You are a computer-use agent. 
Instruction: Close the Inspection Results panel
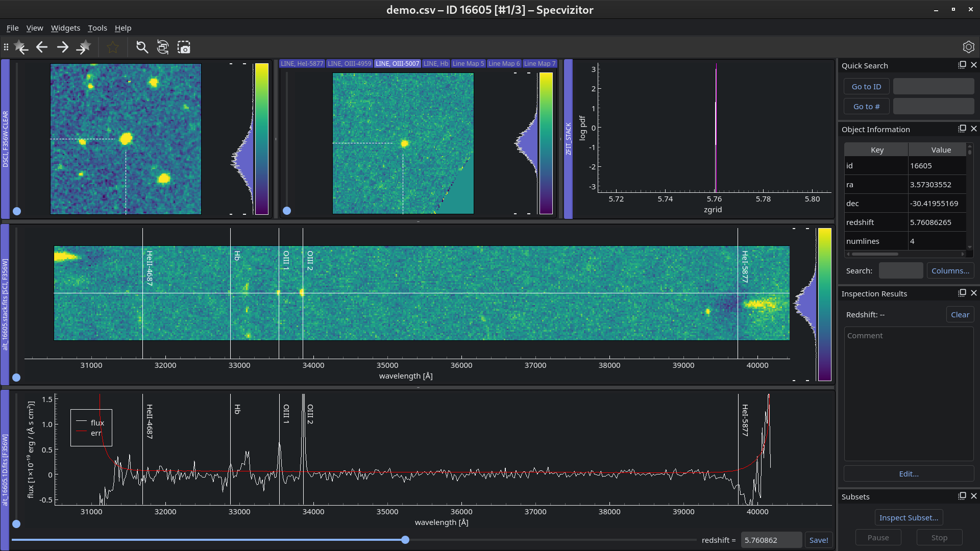pos(974,293)
